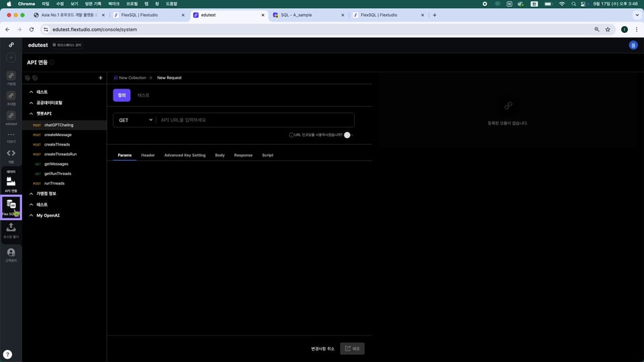The height and width of the screenshot is (362, 644).
Task: Reload the page in Chrome
Action: point(32,29)
